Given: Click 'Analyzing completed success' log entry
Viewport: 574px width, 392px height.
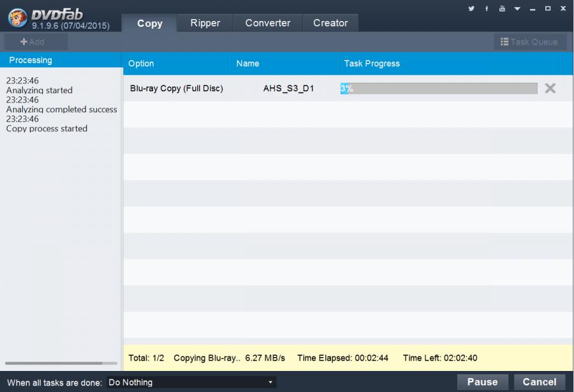Looking at the screenshot, I should [x=61, y=109].
